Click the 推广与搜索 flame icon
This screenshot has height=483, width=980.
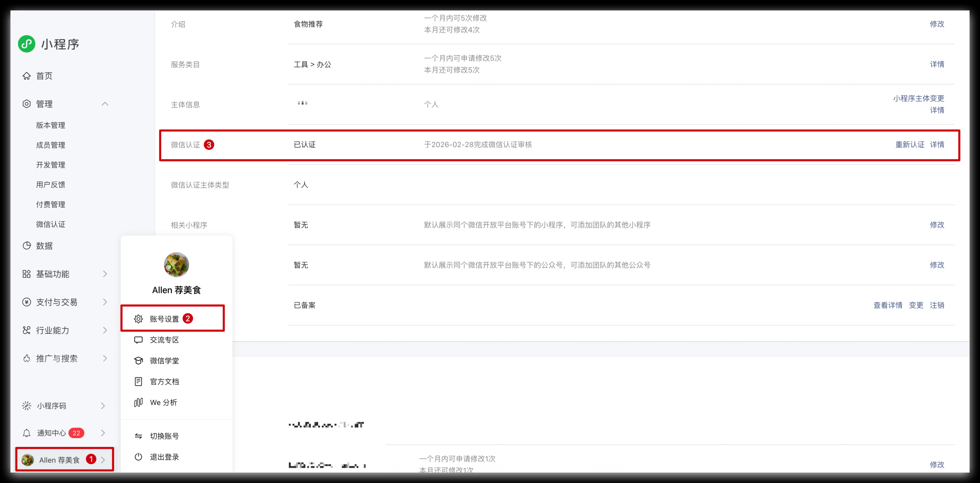(x=26, y=358)
